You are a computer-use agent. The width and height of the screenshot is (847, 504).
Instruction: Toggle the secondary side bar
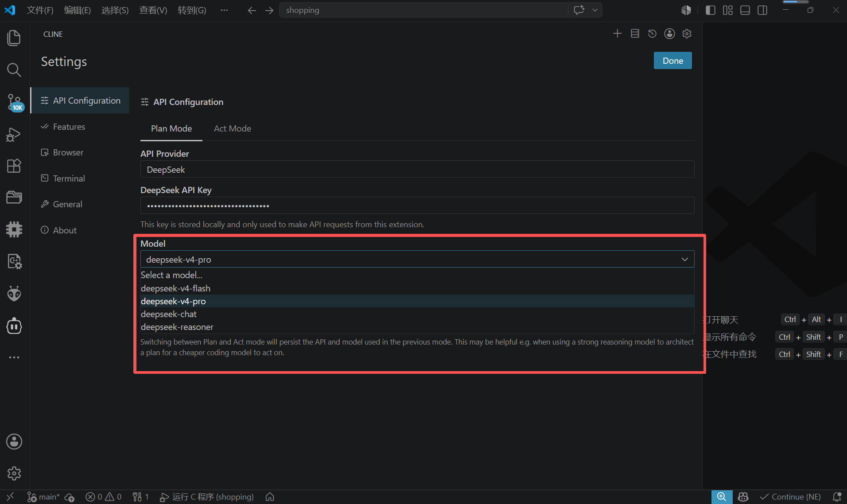point(762,10)
